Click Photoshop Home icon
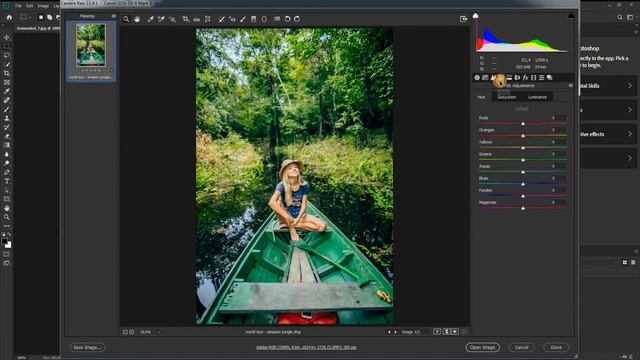 [9, 17]
